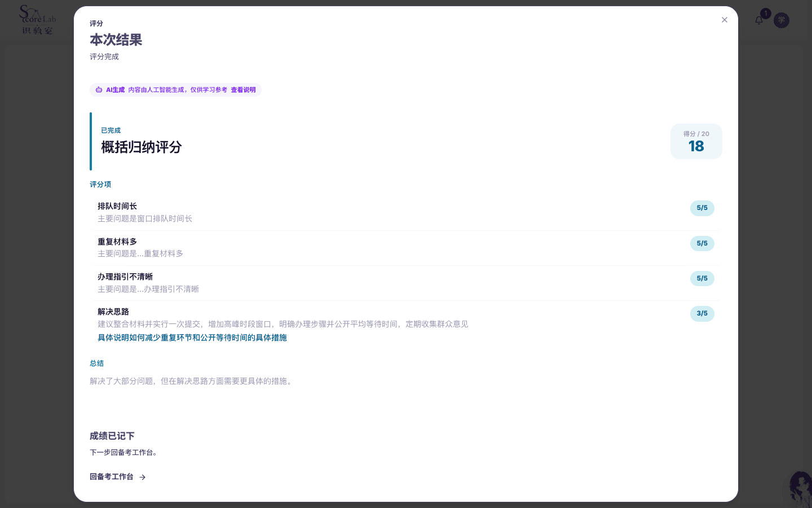Click the 下一步回备考工作台 hint text
This screenshot has height=508, width=812.
[x=125, y=452]
